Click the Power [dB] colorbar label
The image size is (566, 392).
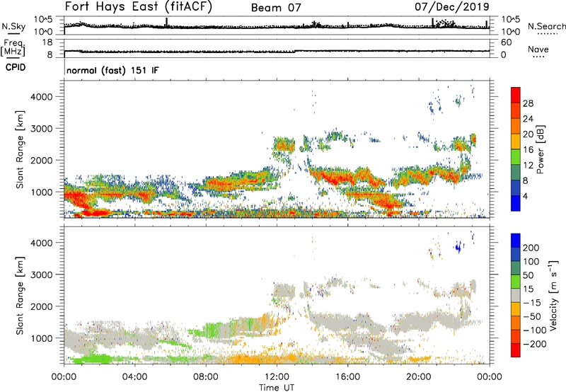[x=540, y=149]
